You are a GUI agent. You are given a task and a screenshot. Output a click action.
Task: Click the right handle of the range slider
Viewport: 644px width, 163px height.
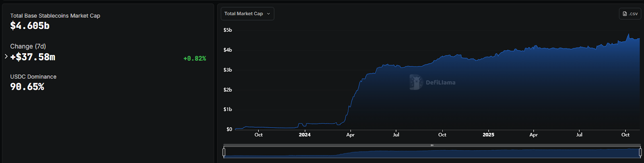(640, 152)
